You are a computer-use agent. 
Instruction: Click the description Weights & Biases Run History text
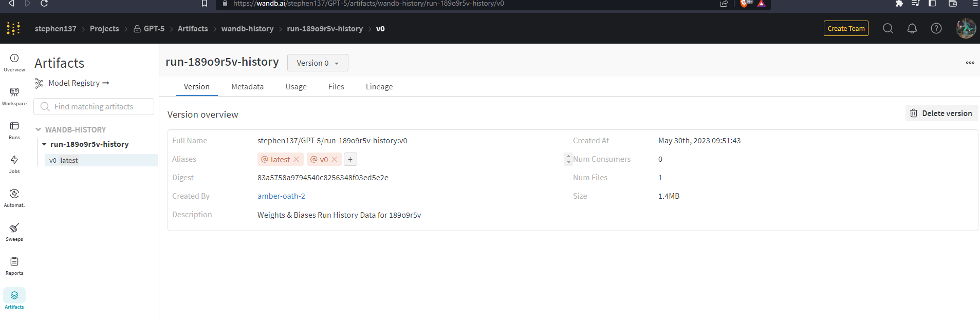[x=339, y=215]
